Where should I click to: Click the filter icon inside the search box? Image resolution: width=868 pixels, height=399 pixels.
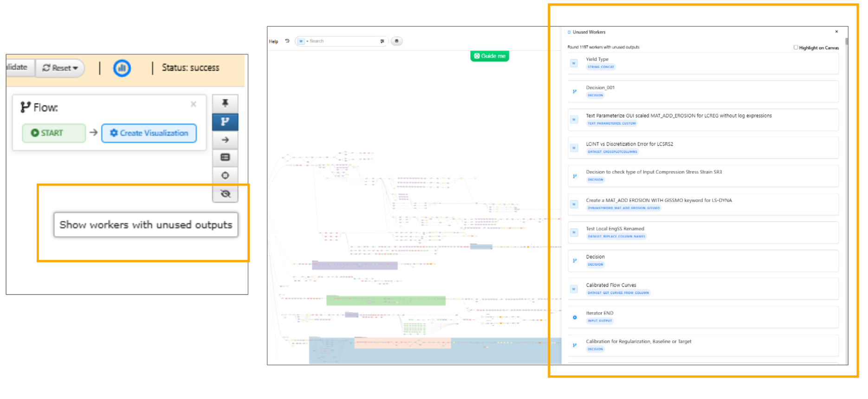[382, 41]
